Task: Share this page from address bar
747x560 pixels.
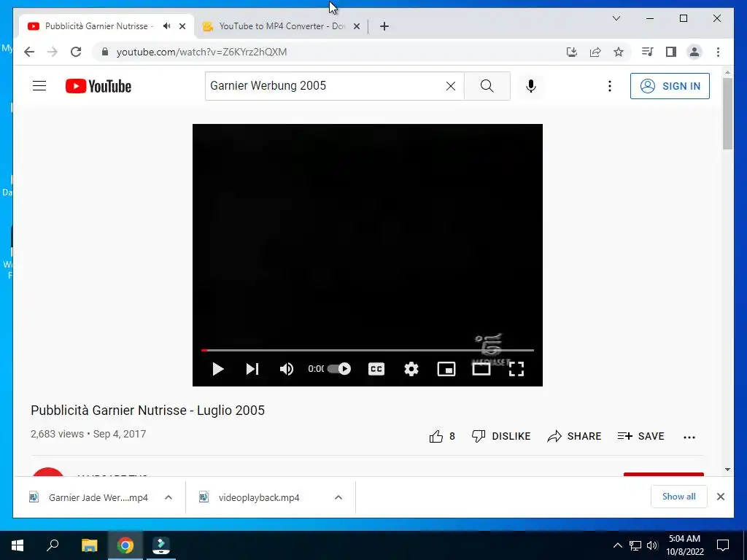Action: 595,52
